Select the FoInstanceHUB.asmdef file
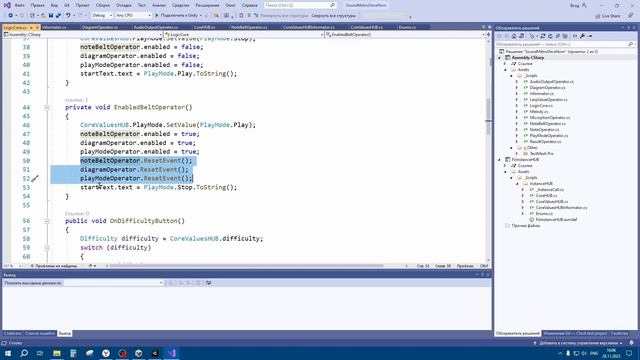The height and width of the screenshot is (360, 640). click(556, 220)
